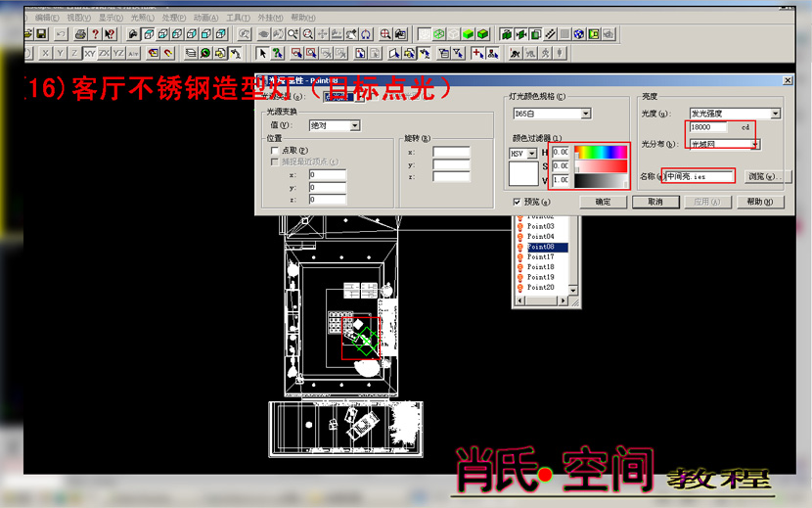
Task: Open the 光照(L) menu
Action: click(143, 18)
